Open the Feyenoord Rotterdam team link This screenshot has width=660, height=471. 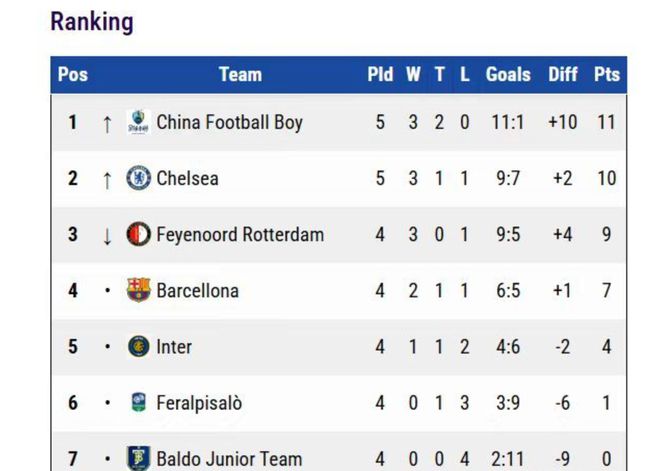click(240, 235)
